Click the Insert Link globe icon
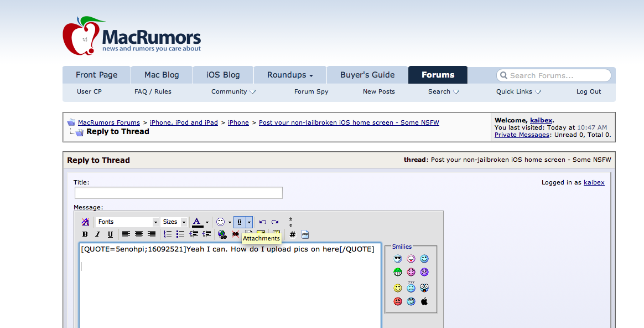The height and width of the screenshot is (328, 644). [222, 234]
